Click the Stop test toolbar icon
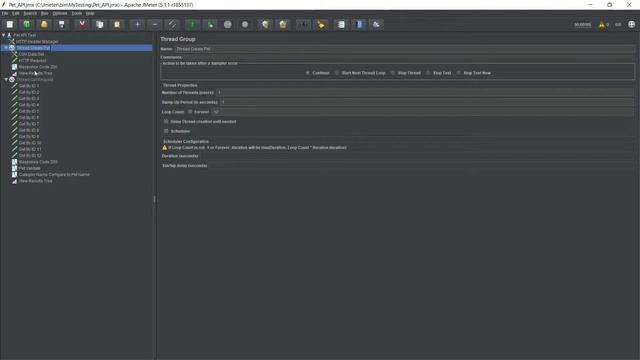The height and width of the screenshot is (360, 640). coord(228,24)
